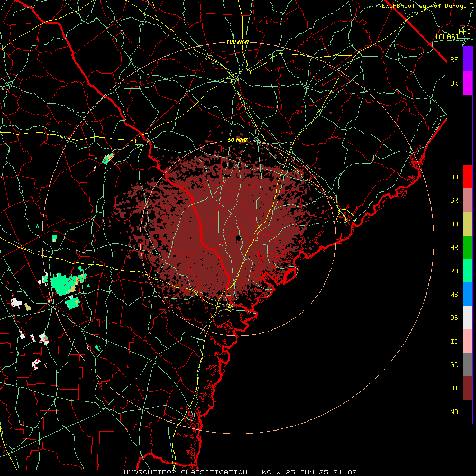Click the HR green legend swatch
Image resolution: width=476 pixels, height=476 pixels.
(x=467, y=247)
